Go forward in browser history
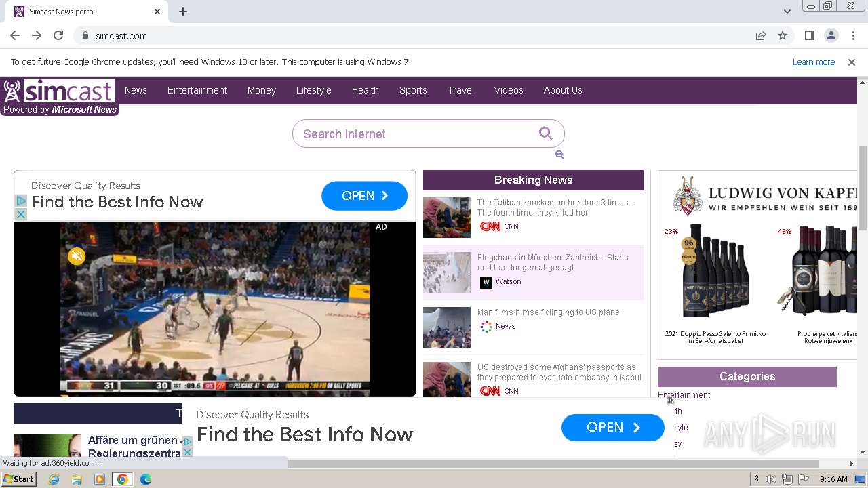This screenshot has height=488, width=868. tap(37, 35)
